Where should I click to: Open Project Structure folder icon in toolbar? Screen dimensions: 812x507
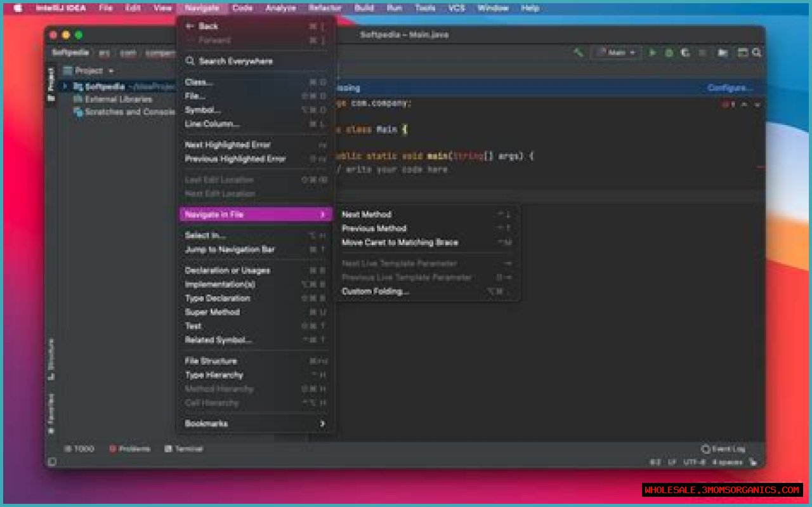point(723,53)
